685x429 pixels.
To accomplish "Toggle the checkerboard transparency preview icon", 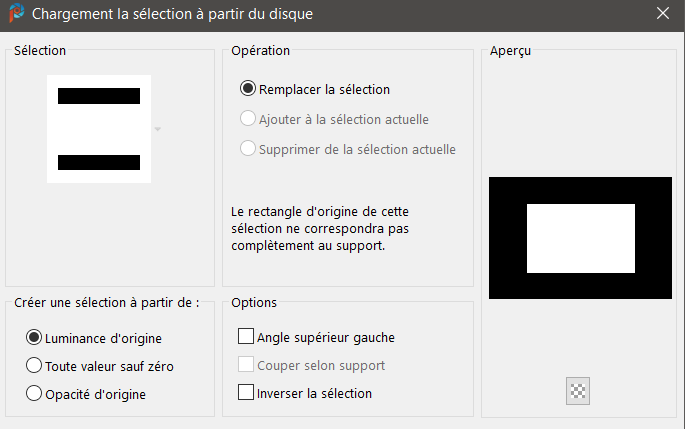I will tap(578, 391).
